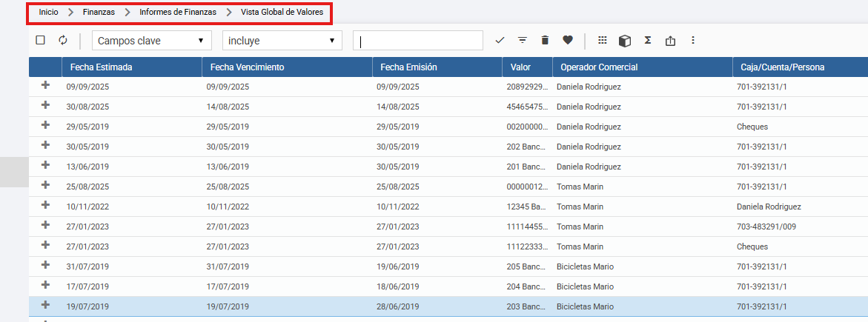Click the sigma totals icon

point(647,40)
